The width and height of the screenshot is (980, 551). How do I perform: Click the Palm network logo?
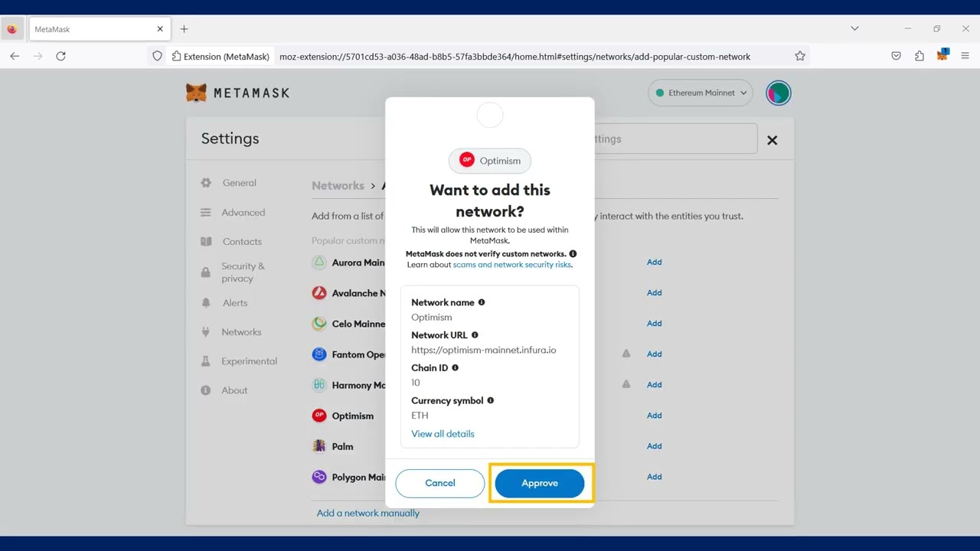click(319, 446)
